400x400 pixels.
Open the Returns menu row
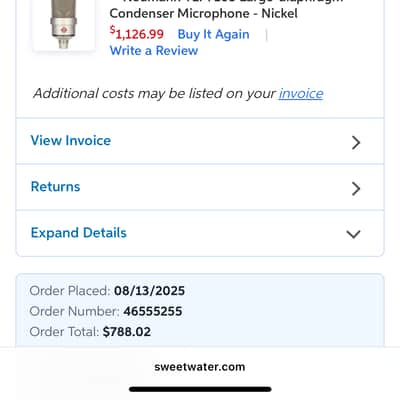[x=200, y=187]
